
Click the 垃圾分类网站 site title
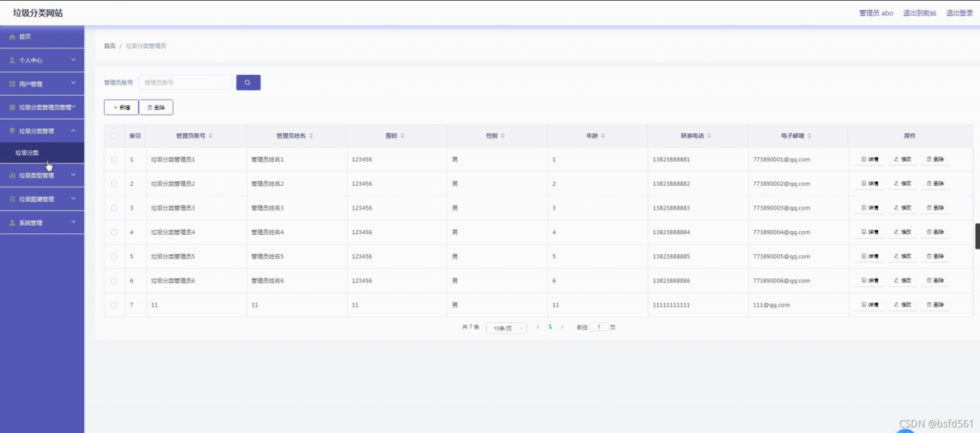(x=38, y=13)
